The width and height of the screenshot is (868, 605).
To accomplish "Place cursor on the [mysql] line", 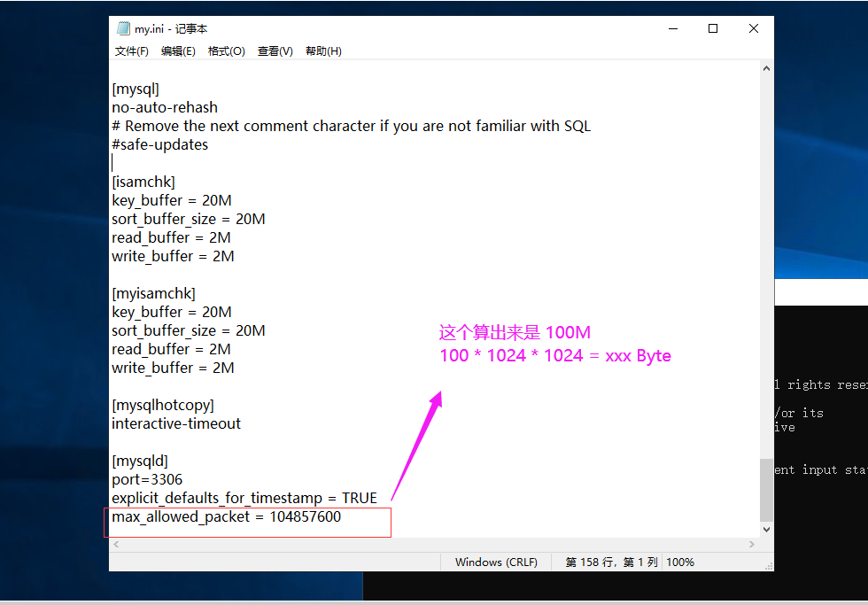I will 136,89.
